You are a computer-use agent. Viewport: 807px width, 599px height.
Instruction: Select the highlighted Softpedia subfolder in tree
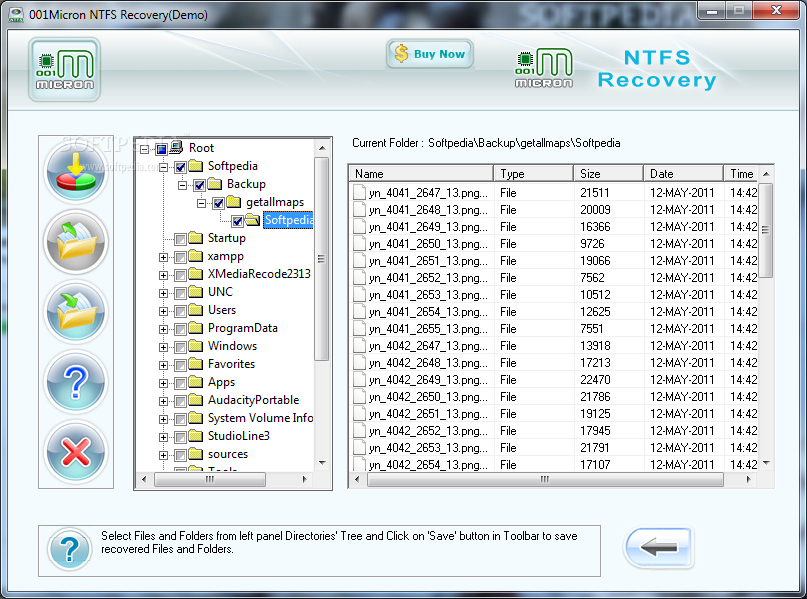point(288,220)
